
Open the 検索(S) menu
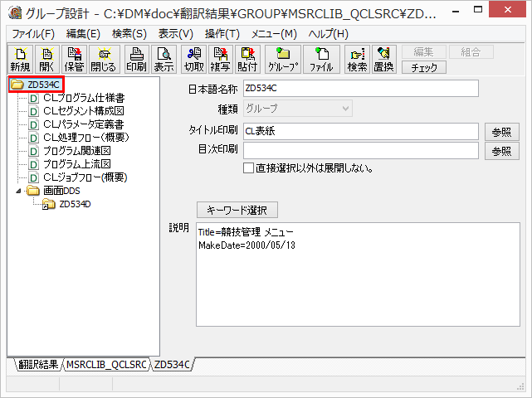tap(129, 34)
